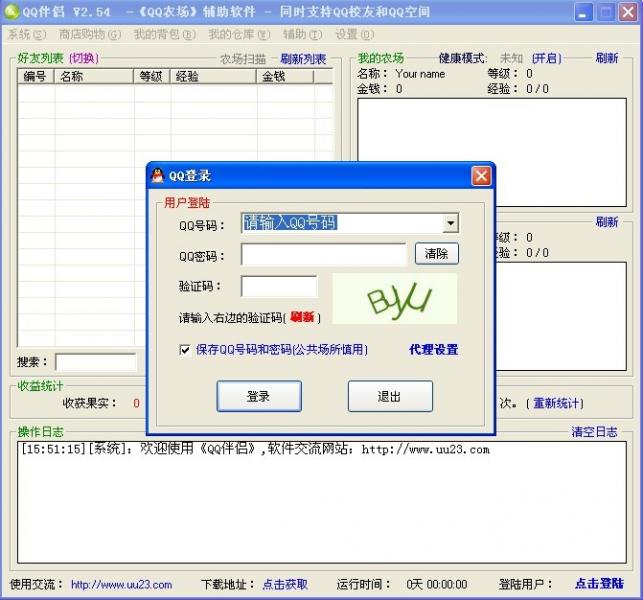Minimize the QQ伴侣 main window

(583, 12)
